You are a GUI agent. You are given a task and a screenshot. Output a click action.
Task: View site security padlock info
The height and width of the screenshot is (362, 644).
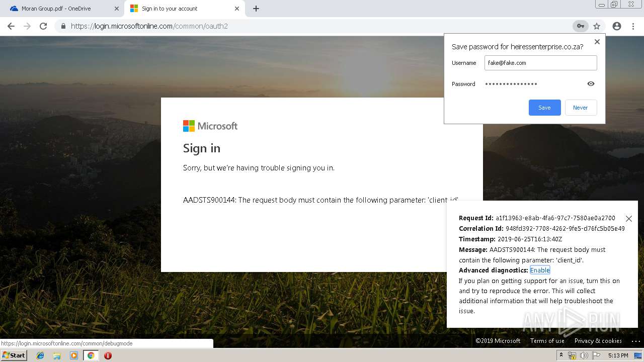point(63,26)
